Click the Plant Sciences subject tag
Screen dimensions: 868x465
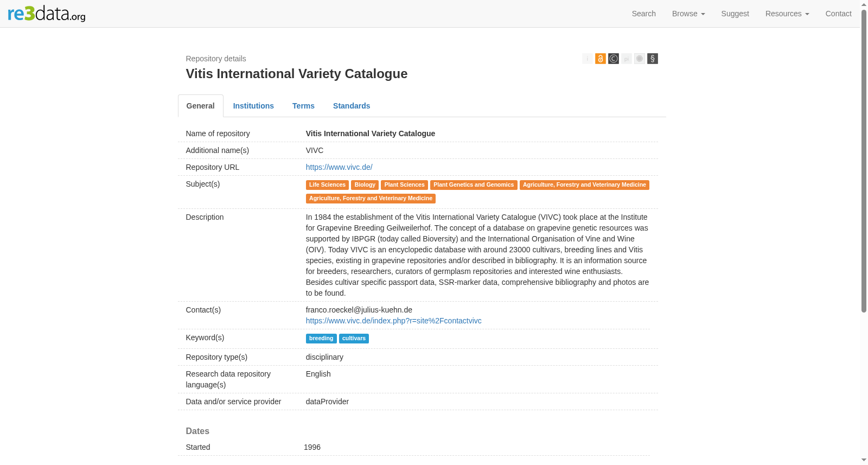(x=404, y=185)
